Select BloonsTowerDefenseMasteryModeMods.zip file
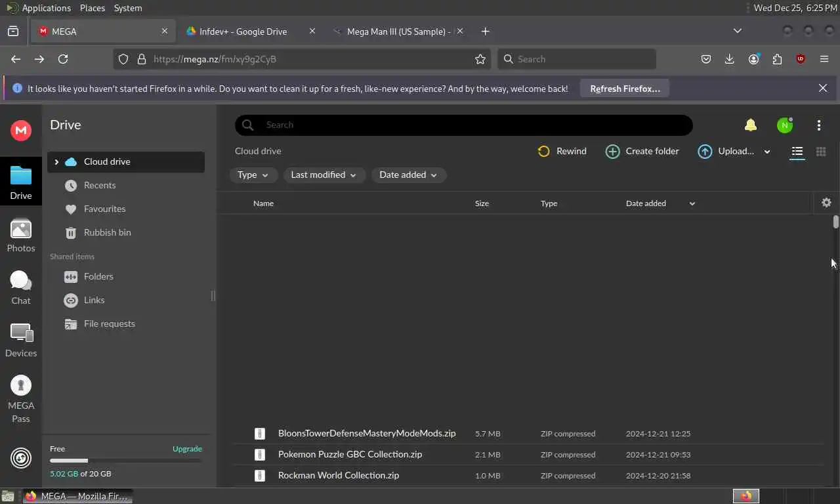The width and height of the screenshot is (840, 504). click(528, 433)
